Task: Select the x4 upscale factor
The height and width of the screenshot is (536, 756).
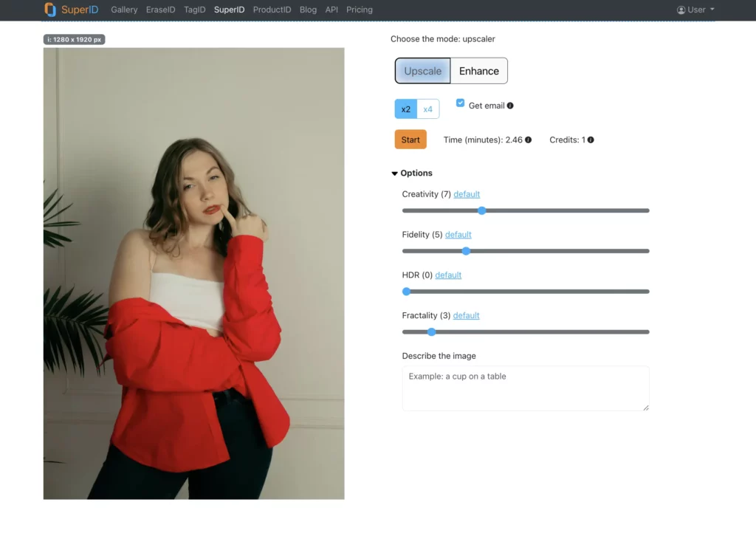Action: (x=428, y=109)
